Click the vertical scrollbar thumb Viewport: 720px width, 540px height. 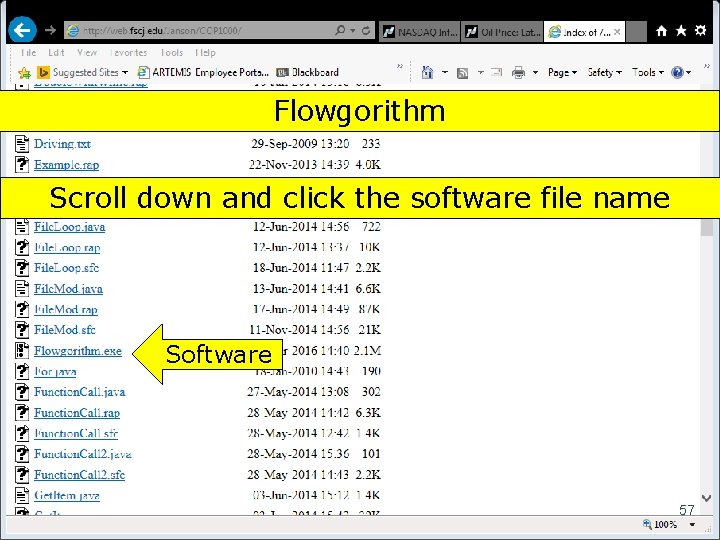[707, 227]
